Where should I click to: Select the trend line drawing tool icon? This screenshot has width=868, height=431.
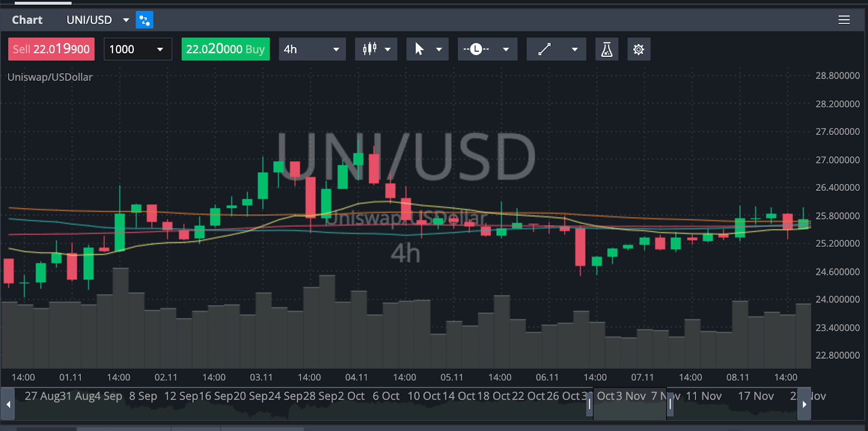pyautogui.click(x=545, y=49)
